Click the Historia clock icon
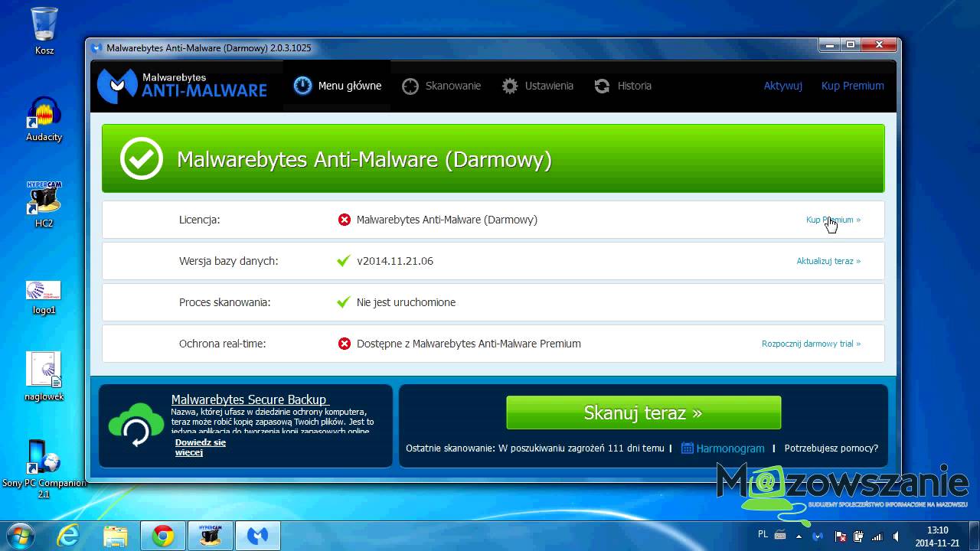Image resolution: width=980 pixels, height=551 pixels. point(602,86)
